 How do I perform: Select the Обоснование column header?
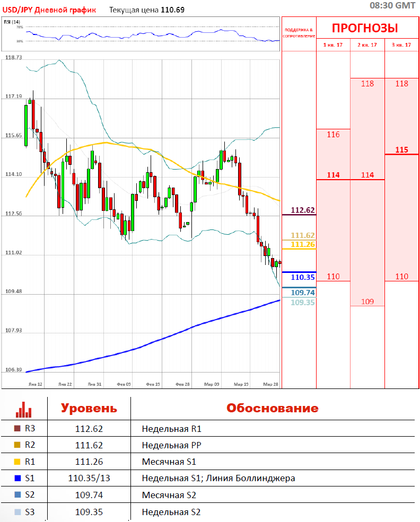[273, 409]
